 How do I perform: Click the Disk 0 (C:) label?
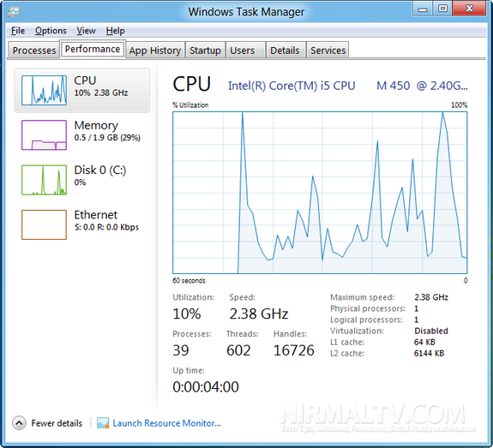[100, 170]
